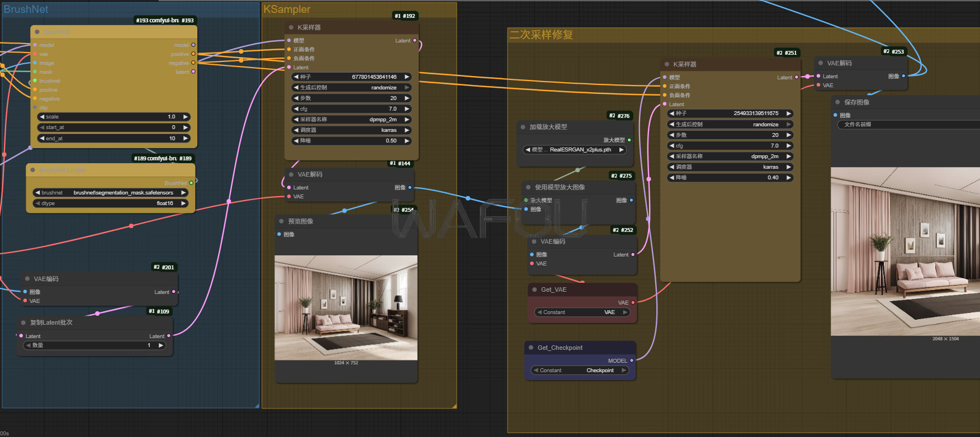Open the 1024 × 752 preview image thumbnail

tap(346, 308)
